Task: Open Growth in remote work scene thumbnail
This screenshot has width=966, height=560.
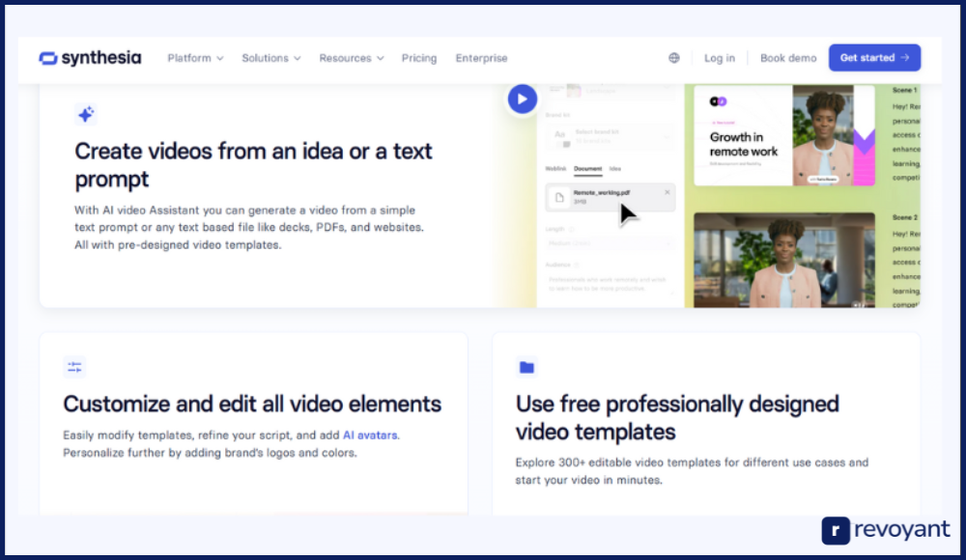Action: pos(783,135)
